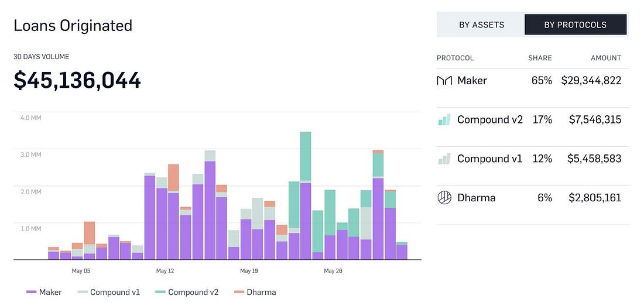Click the May 26 axis date label
The height and width of the screenshot is (306, 644).
coord(333,271)
